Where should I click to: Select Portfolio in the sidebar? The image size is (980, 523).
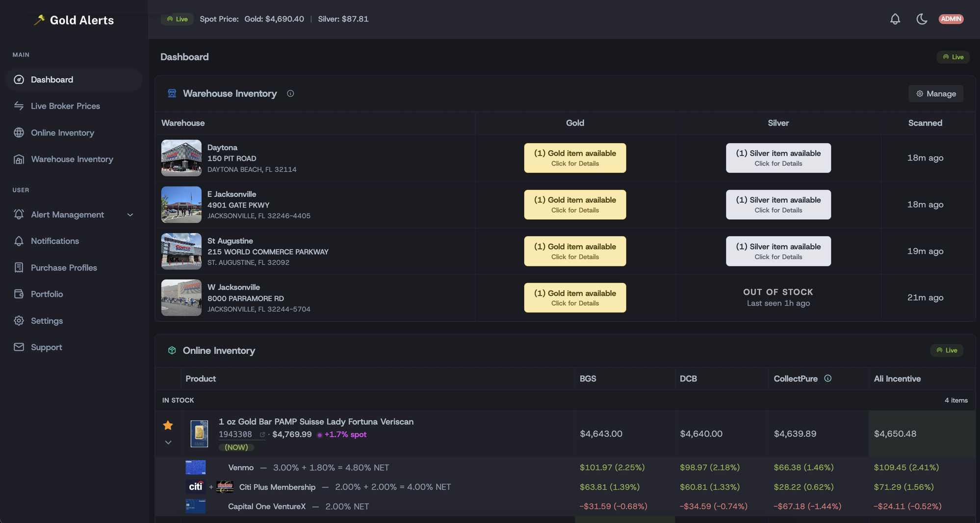(x=74, y=294)
